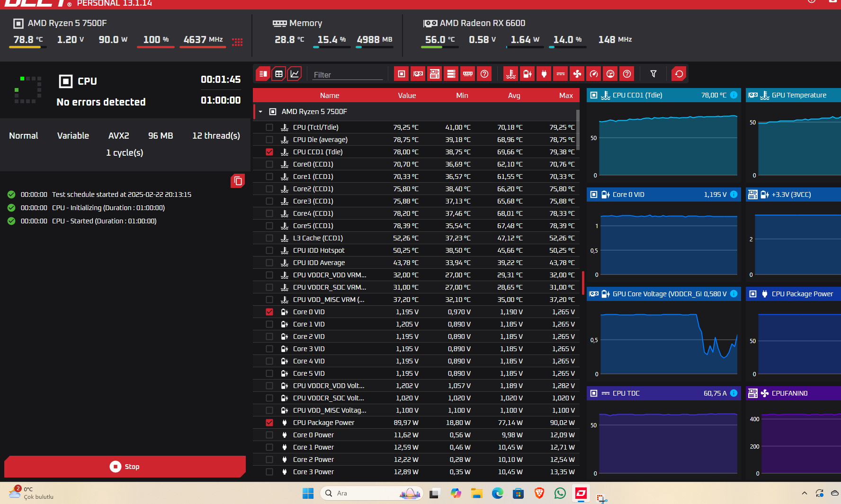Toggle the left test panel layout button

pos(263,74)
